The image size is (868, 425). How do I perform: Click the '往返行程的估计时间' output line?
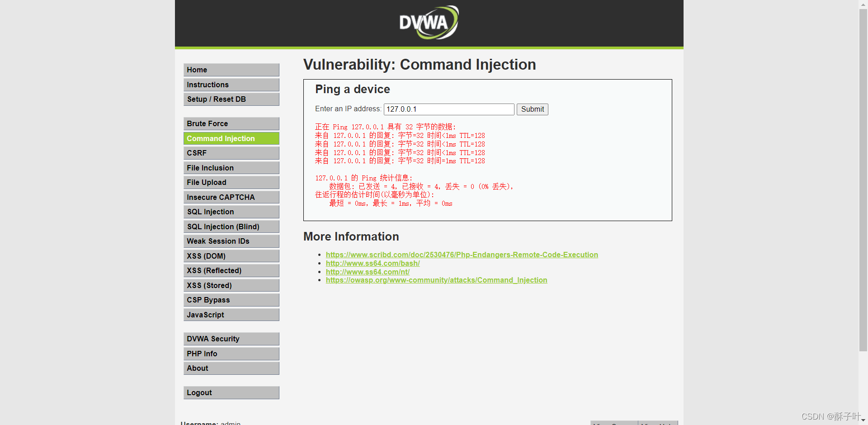[374, 195]
